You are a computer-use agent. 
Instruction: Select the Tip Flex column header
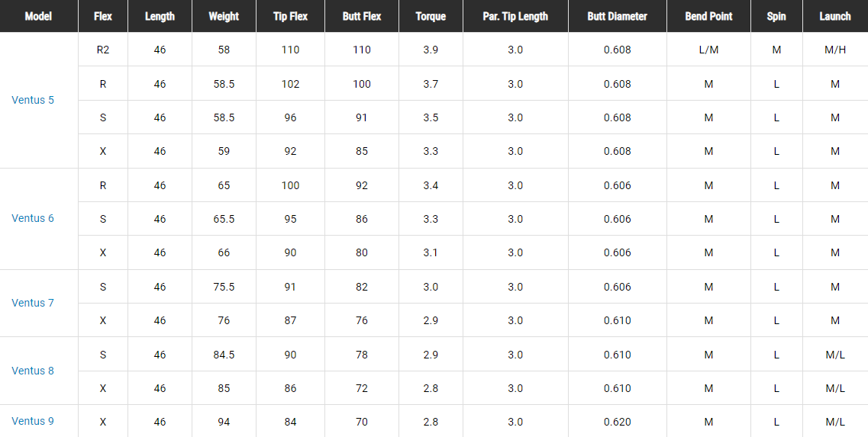pyautogui.click(x=290, y=16)
